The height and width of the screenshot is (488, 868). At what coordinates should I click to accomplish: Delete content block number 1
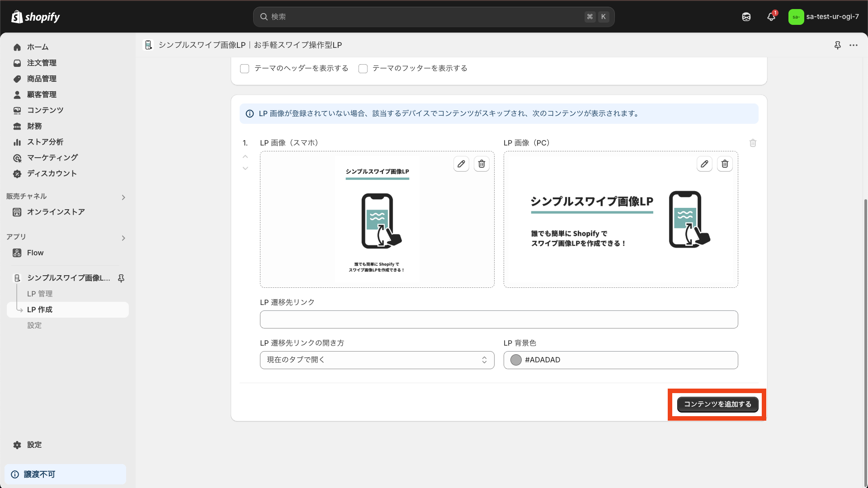[x=753, y=143]
